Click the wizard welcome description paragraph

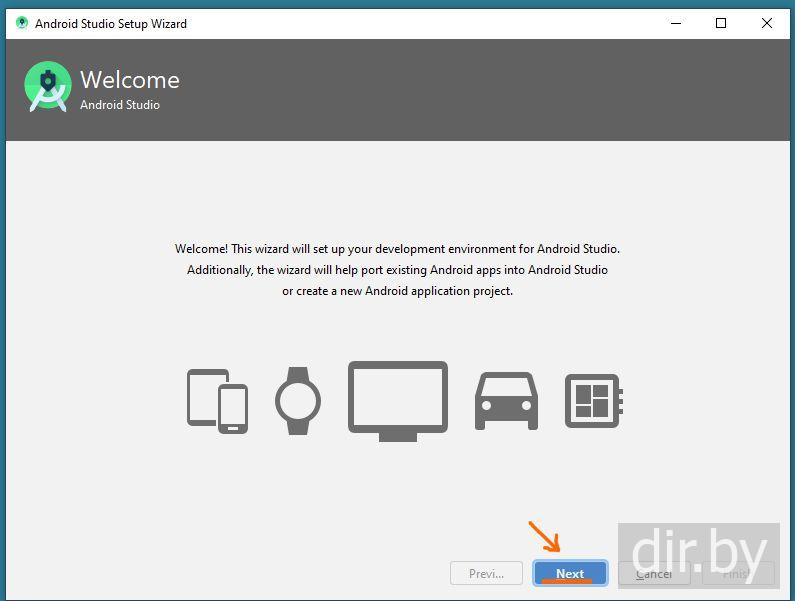coord(397,270)
